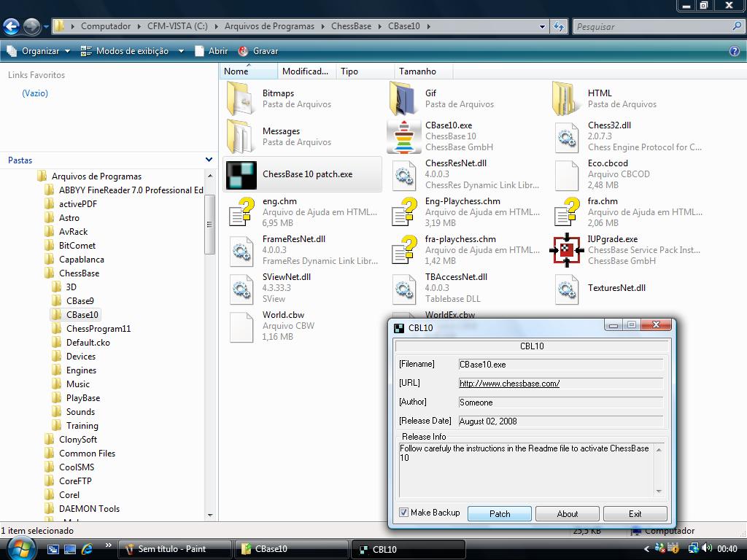Click the Exit button in CBL10
This screenshot has height=560, width=747.
pos(635,514)
